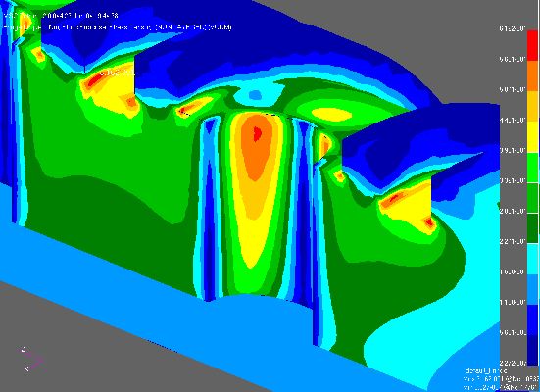Select the amber-gold legend color band

532,106
